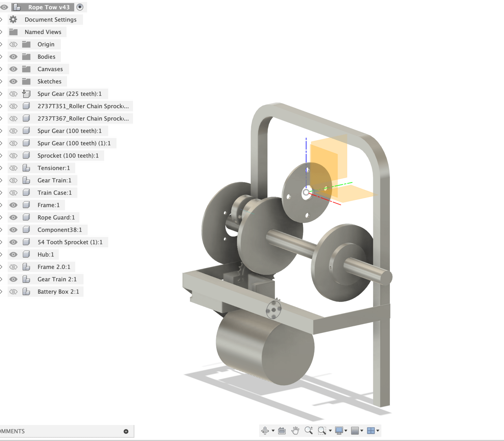Hide the Gear Train 2:1 component

click(13, 279)
